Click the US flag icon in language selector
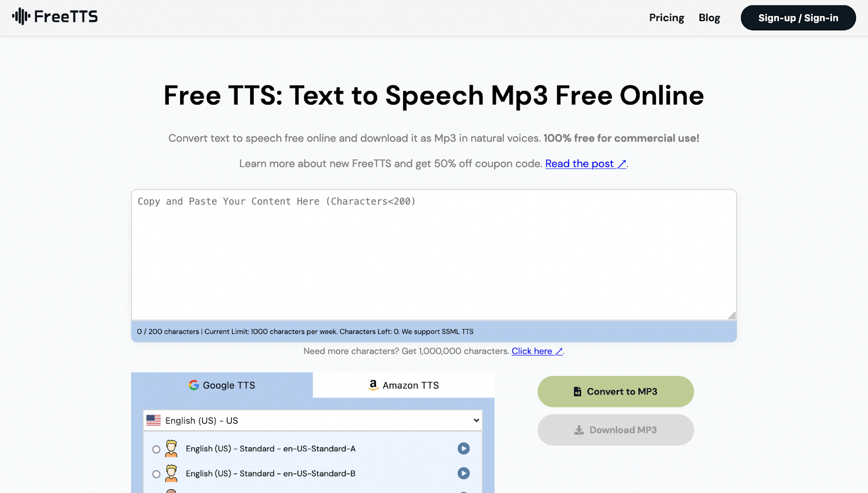Viewport: 868px width, 493px height. 154,420
